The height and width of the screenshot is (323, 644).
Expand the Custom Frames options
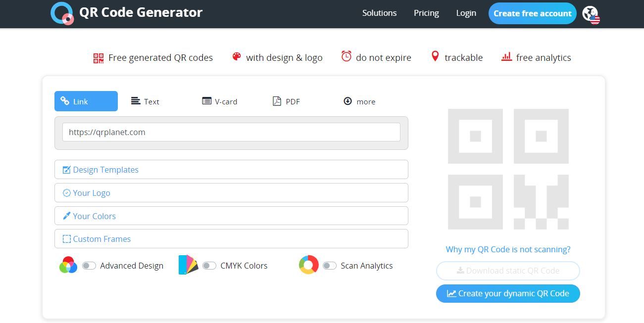point(101,239)
